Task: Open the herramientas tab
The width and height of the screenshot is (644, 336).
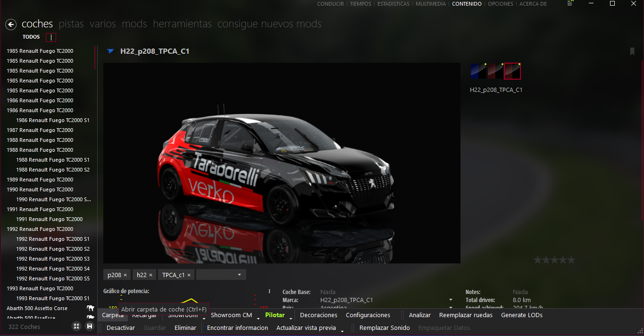Action: pos(182,24)
